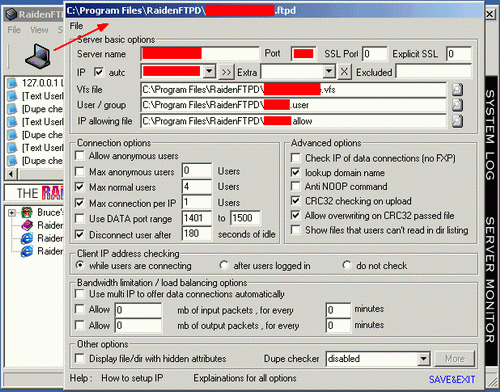Click the Vfs file path field
Screen dimensions: 500x392
click(293, 89)
